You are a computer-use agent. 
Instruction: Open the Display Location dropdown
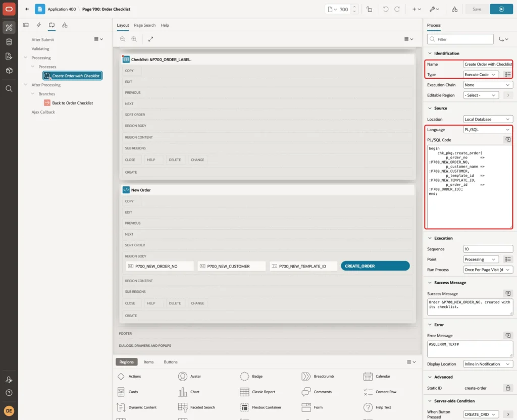488,364
